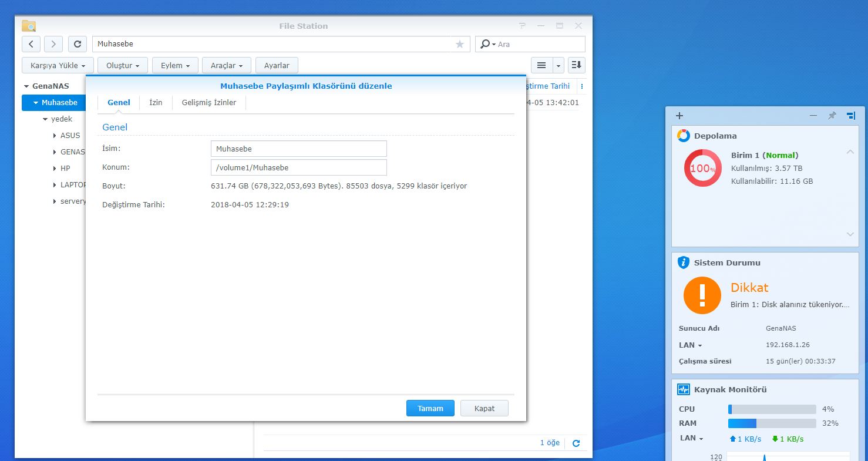868x461 pixels.
Task: Open the Gelişmiş İzinler tab
Action: click(208, 103)
